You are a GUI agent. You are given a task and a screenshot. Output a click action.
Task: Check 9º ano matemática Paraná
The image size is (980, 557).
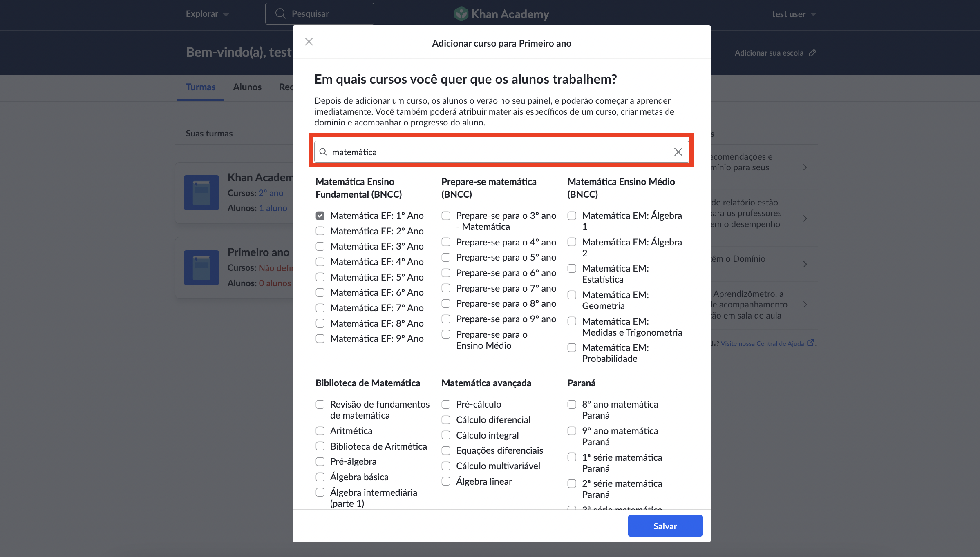tap(572, 431)
